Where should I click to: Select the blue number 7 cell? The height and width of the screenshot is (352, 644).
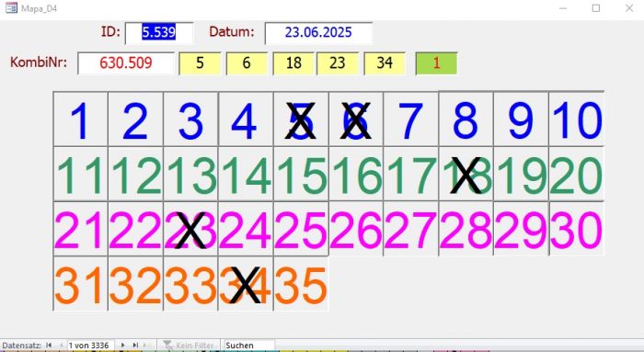410,119
